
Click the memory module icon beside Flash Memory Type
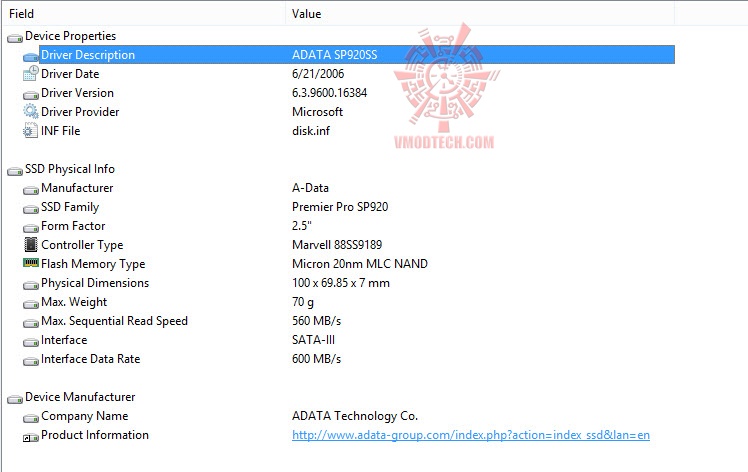[31, 262]
